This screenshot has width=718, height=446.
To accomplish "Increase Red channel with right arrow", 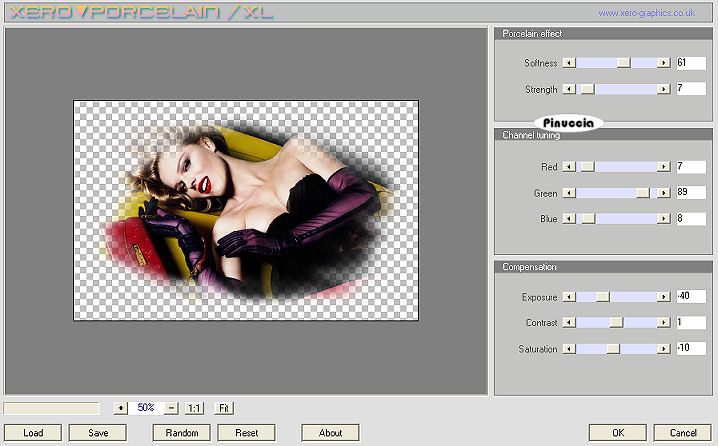I will (664, 167).
